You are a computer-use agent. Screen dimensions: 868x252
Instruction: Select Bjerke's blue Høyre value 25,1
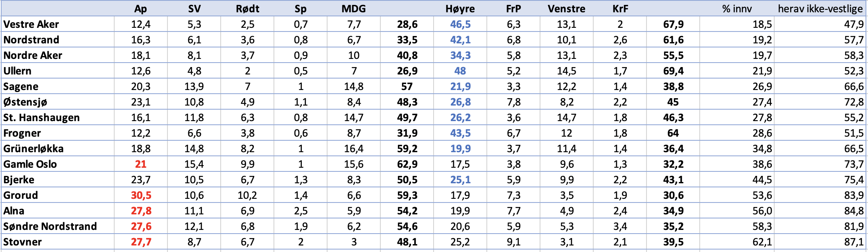click(x=460, y=180)
